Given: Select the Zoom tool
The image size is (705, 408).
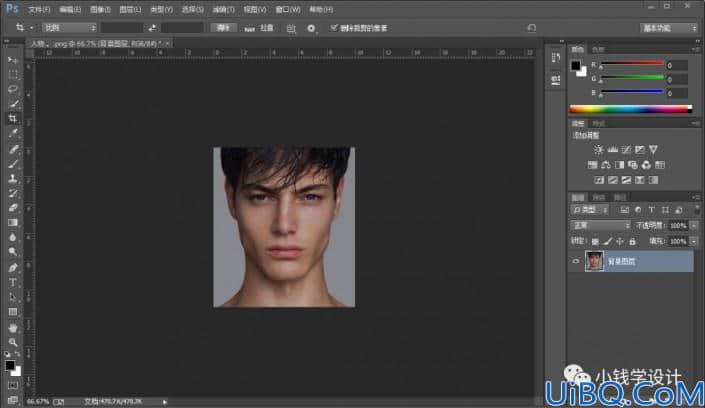Looking at the screenshot, I should point(13,343).
